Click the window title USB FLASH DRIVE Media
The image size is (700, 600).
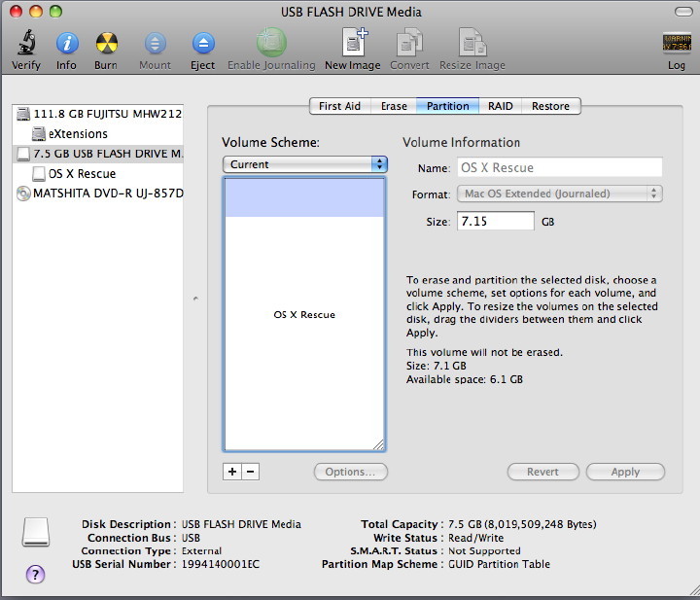click(x=351, y=12)
